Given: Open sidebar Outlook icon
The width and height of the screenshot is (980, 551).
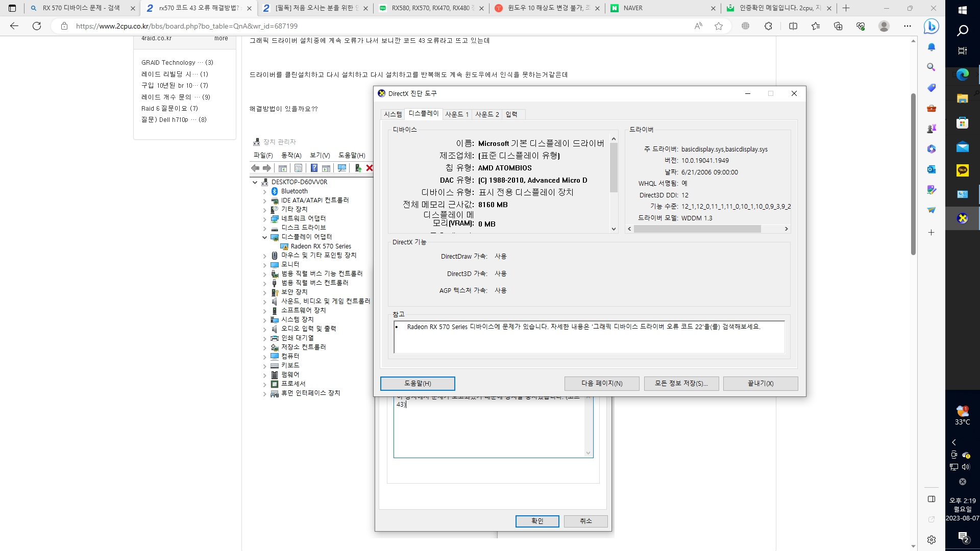Looking at the screenshot, I should [931, 169].
